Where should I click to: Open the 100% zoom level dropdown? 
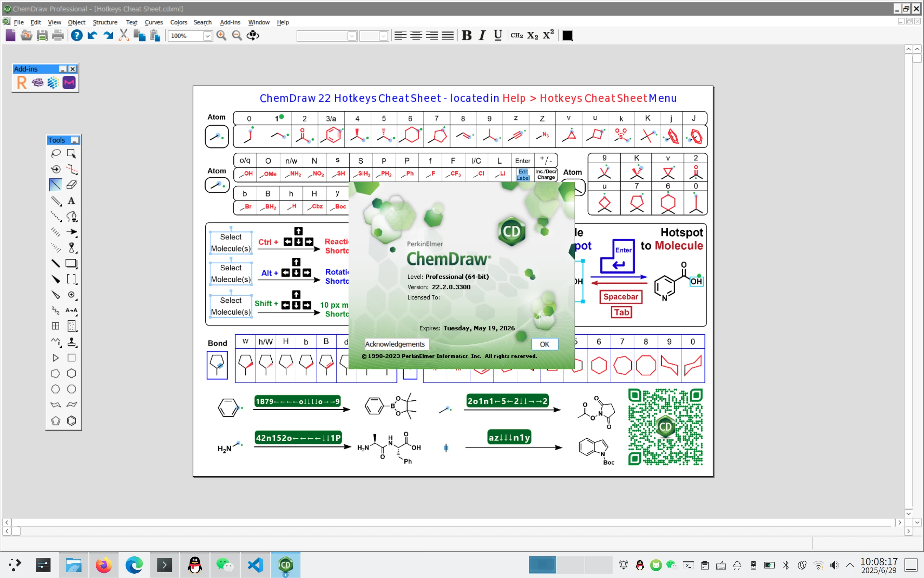pos(207,36)
